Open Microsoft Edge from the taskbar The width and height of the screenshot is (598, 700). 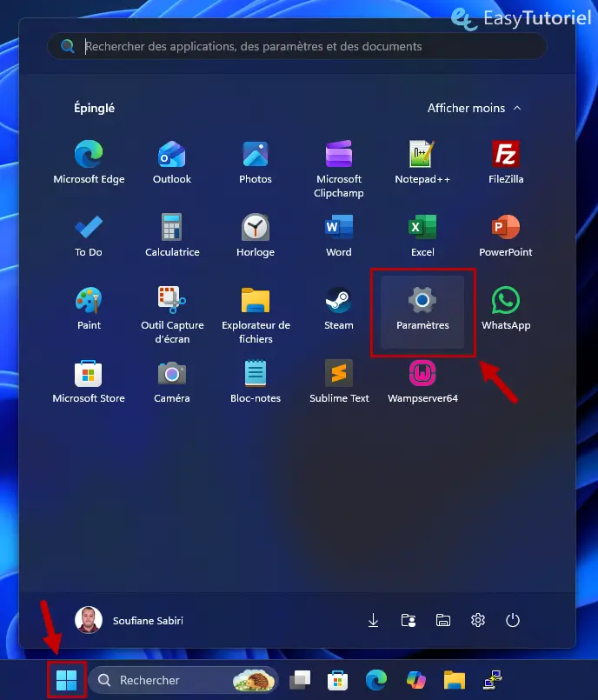pyautogui.click(x=376, y=680)
